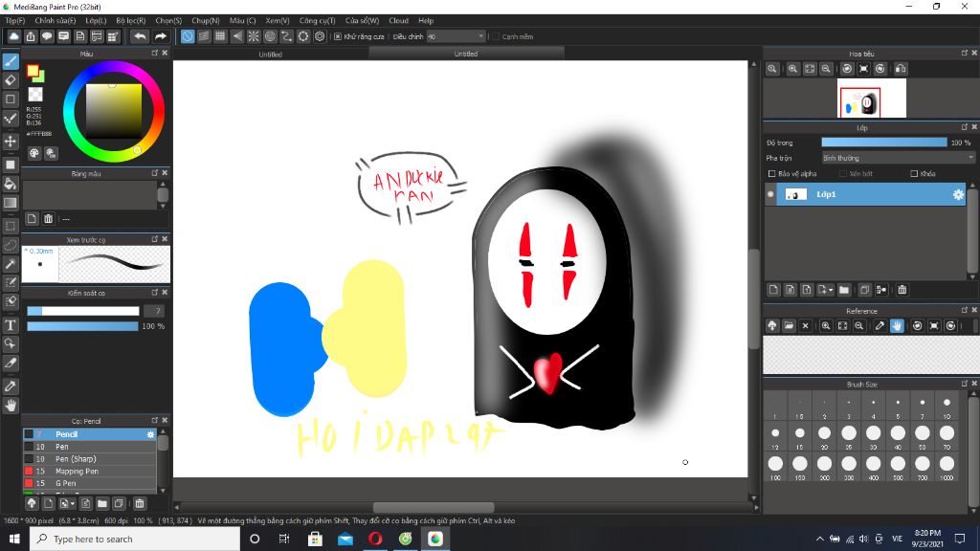980x551 pixels.
Task: Select the Eyedropper tool in left toolbar
Action: (11, 386)
